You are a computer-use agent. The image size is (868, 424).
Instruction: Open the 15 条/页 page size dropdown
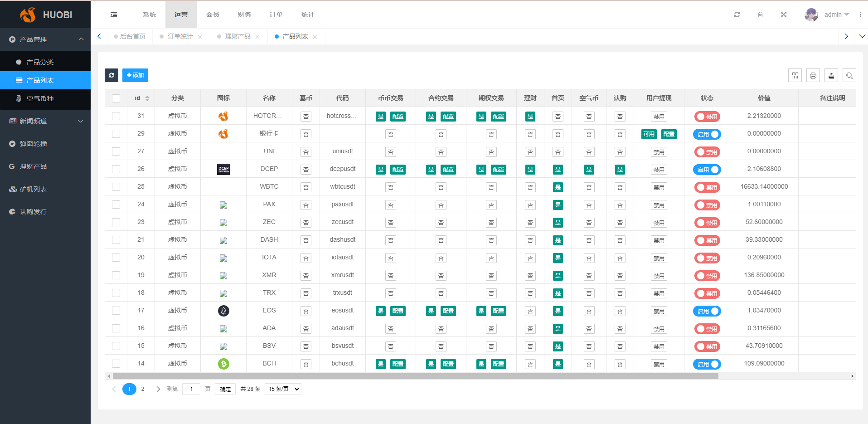click(x=283, y=389)
